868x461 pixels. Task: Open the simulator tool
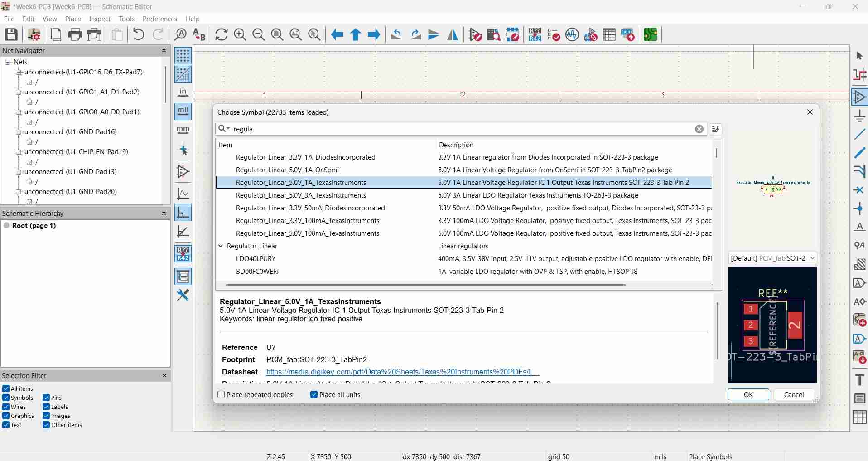coord(572,34)
